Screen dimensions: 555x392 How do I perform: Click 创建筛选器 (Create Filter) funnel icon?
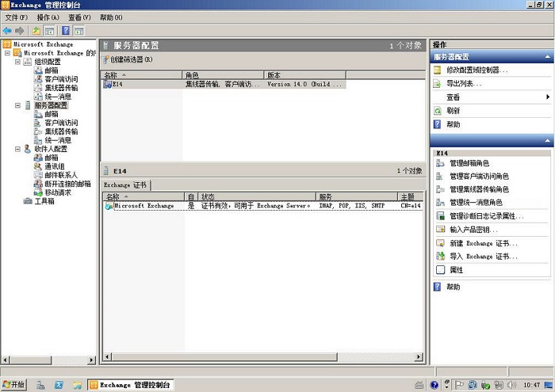pyautogui.click(x=105, y=59)
